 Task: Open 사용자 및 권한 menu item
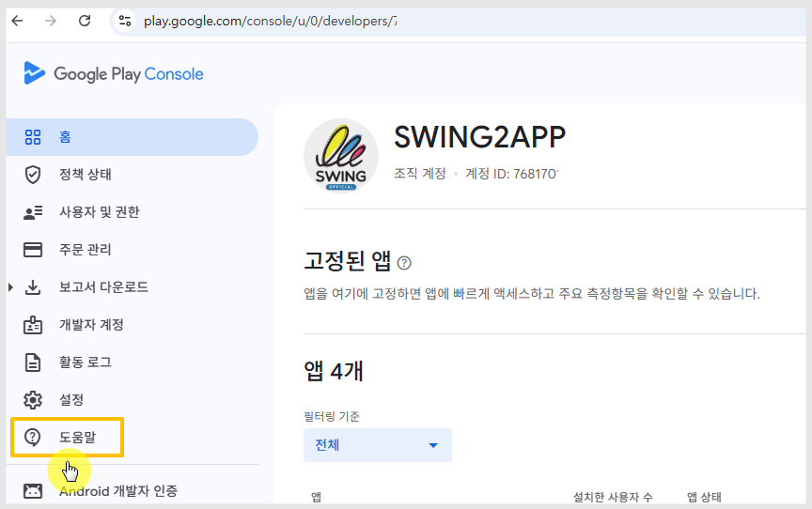click(99, 212)
